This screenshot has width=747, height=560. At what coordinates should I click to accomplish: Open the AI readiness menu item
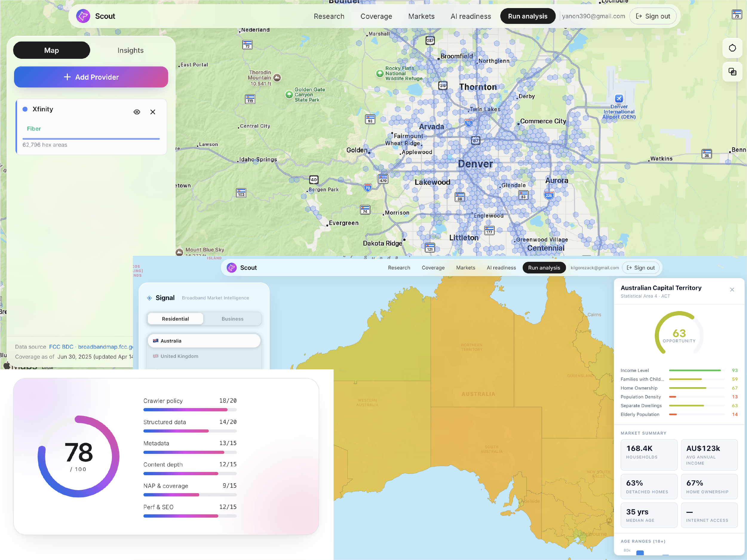pyautogui.click(x=470, y=16)
